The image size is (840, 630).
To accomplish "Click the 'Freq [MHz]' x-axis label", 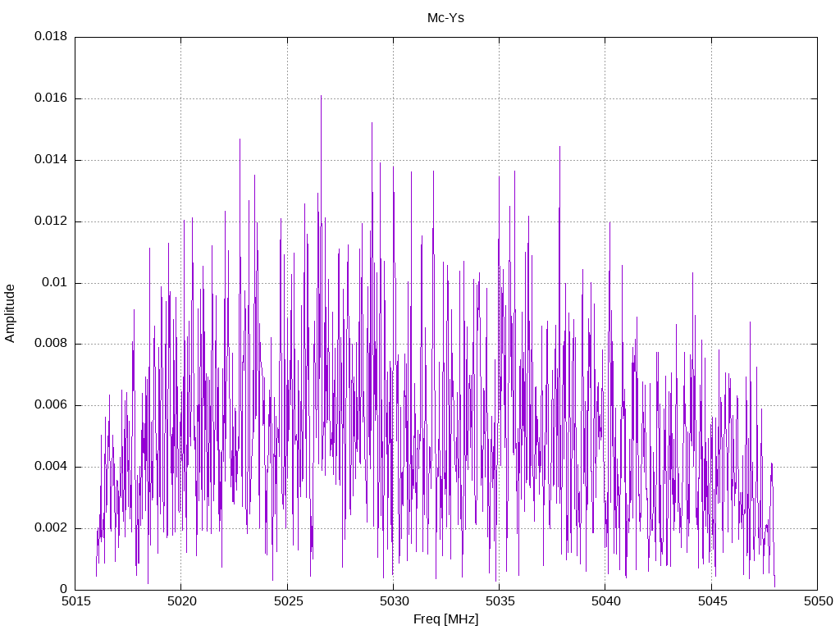I will [x=445, y=619].
